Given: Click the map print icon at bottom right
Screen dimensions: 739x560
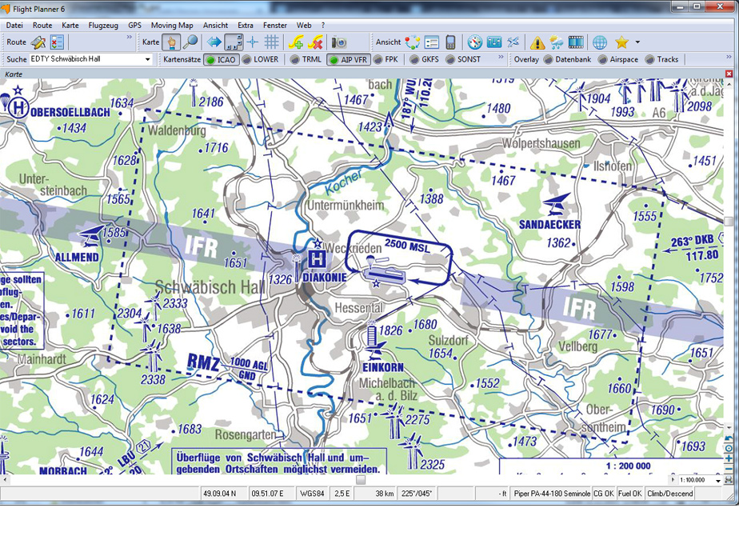Looking at the screenshot, I should point(729,480).
